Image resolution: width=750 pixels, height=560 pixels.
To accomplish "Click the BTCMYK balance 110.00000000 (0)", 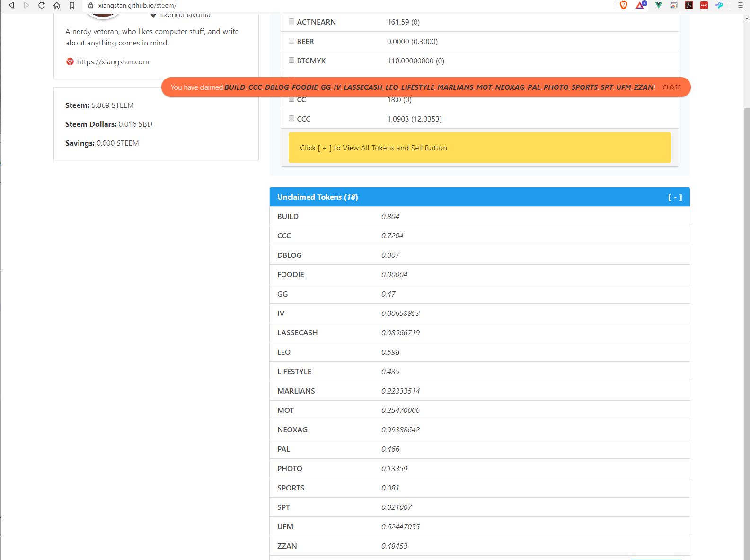I will [415, 61].
